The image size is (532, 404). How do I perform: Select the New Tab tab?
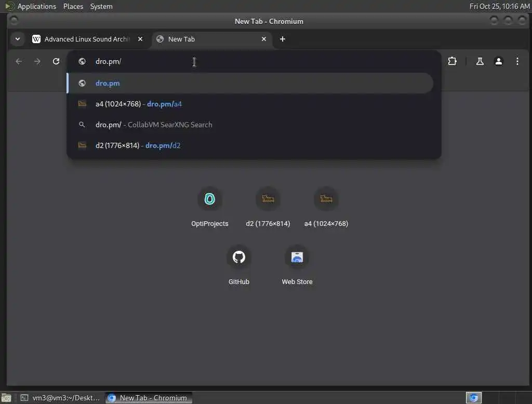click(x=212, y=39)
